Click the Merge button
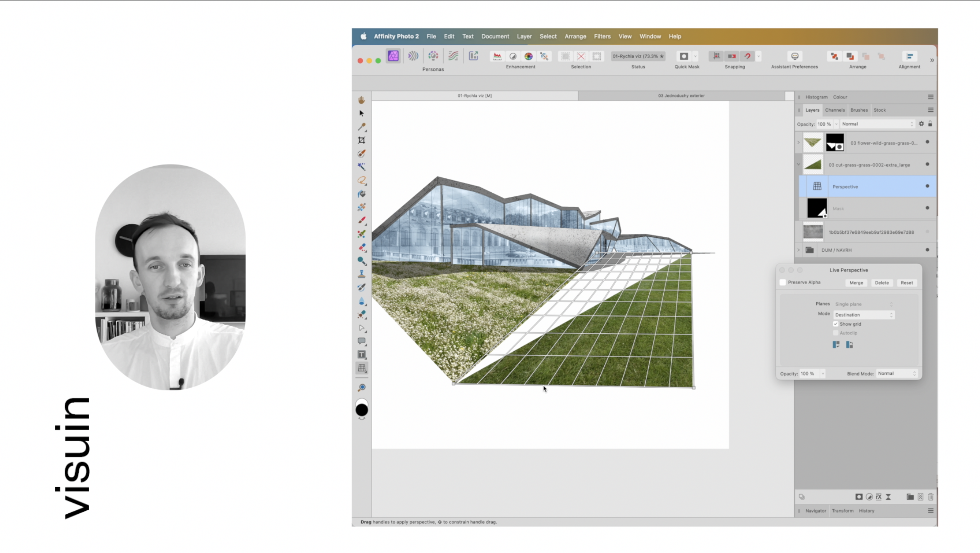 [x=856, y=283]
